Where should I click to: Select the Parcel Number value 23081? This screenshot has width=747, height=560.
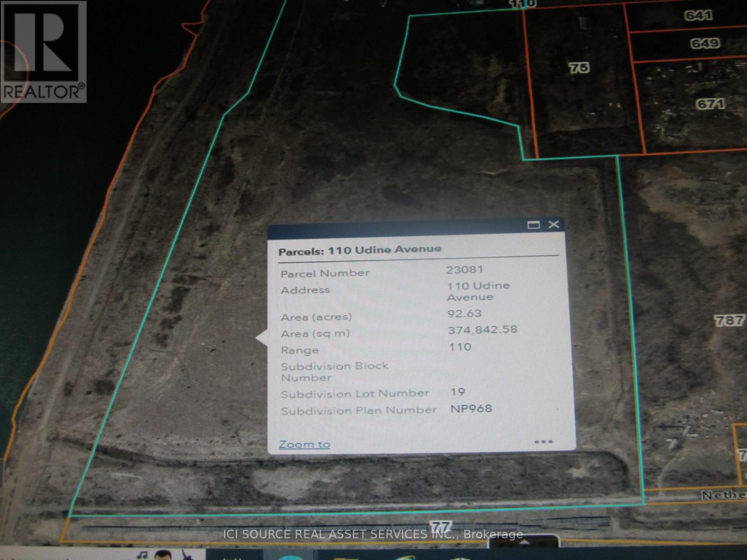(x=465, y=270)
